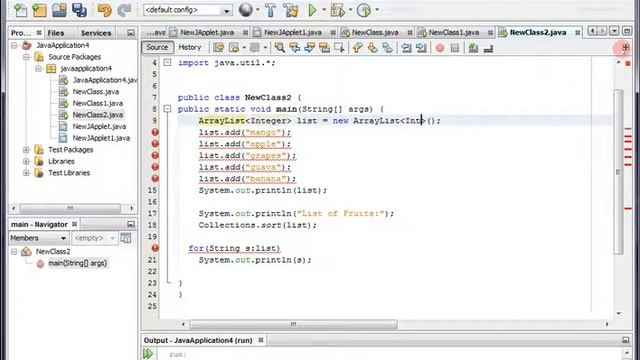Click the Stop Macro Recording icon
Viewport: 640px width, 360px height.
455,48
